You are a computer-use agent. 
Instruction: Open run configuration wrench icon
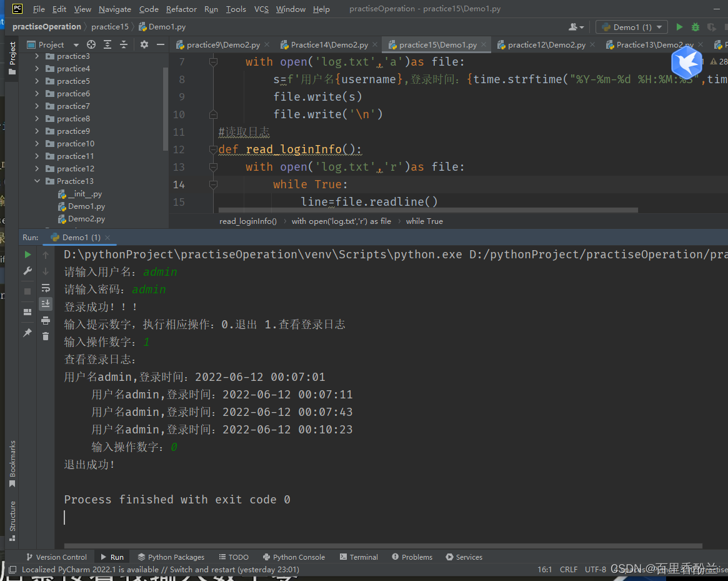click(x=27, y=271)
